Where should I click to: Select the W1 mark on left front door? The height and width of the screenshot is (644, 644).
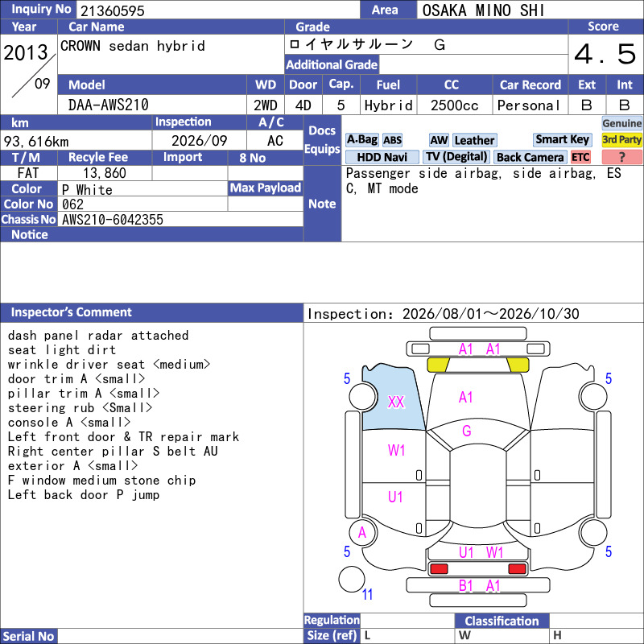(x=396, y=451)
